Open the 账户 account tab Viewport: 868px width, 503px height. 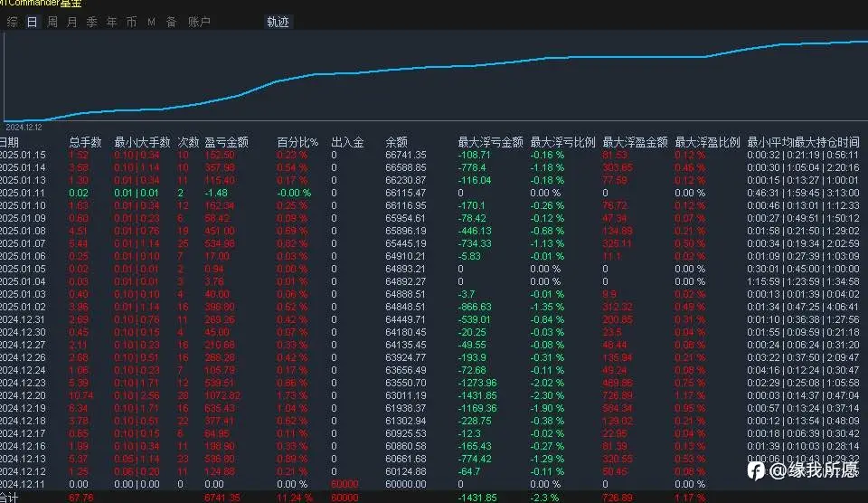coord(199,22)
